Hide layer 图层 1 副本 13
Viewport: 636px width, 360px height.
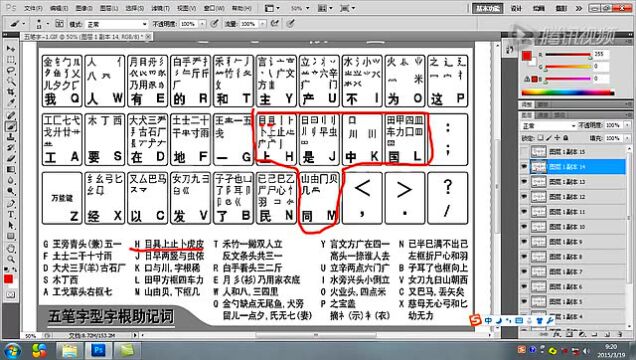tap(524, 182)
